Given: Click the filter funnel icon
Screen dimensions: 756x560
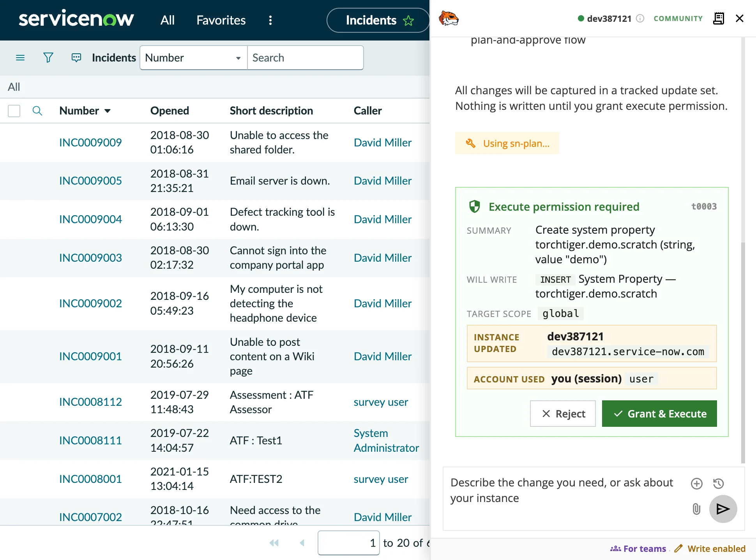Looking at the screenshot, I should click(x=48, y=58).
